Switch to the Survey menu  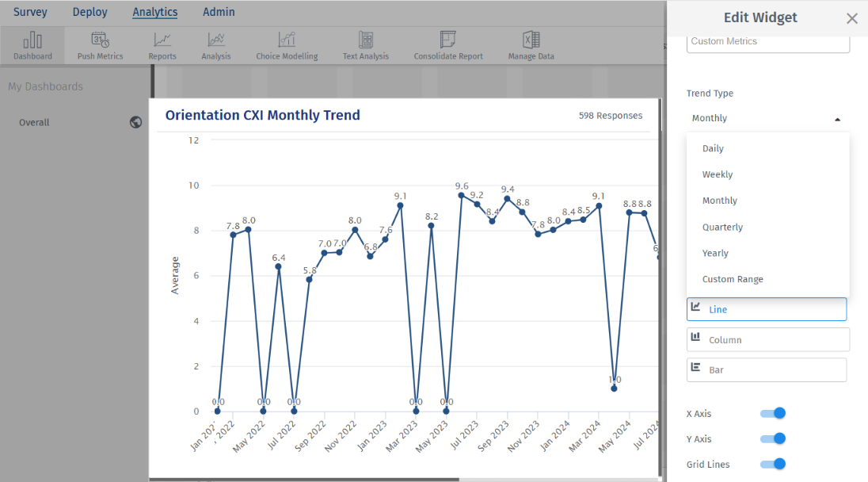[30, 12]
